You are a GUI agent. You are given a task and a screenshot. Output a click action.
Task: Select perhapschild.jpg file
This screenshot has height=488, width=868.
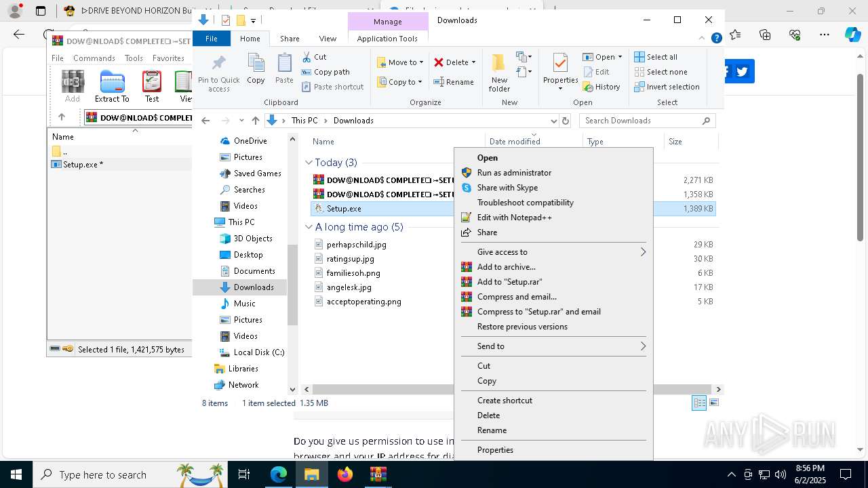pyautogui.click(x=357, y=245)
